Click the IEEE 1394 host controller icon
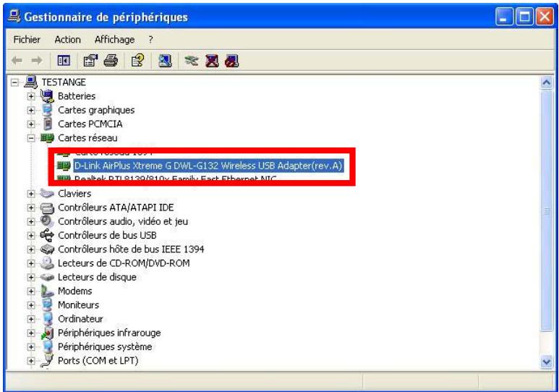The image size is (559, 392). click(x=47, y=249)
